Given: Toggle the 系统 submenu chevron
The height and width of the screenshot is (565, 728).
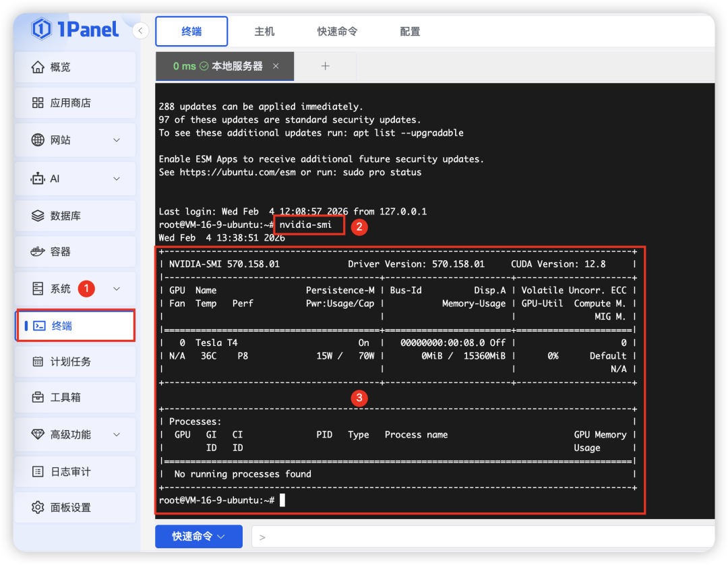Looking at the screenshot, I should [x=117, y=289].
